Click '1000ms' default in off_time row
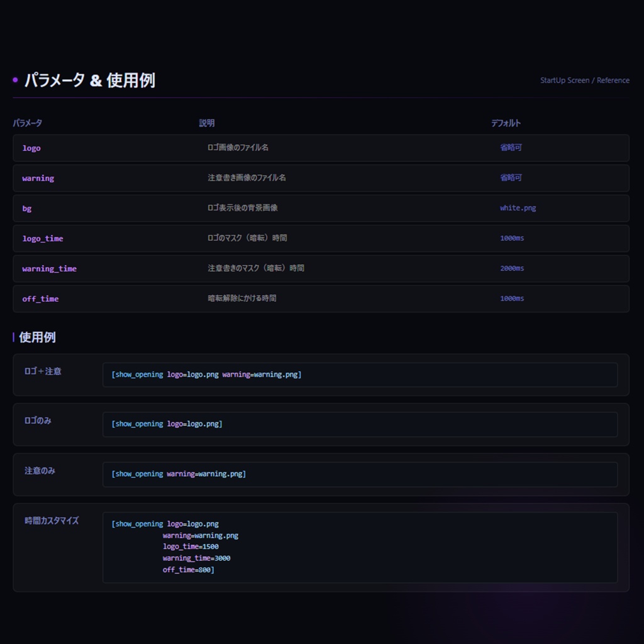Screen dimensions: 644x644 pyautogui.click(x=512, y=299)
